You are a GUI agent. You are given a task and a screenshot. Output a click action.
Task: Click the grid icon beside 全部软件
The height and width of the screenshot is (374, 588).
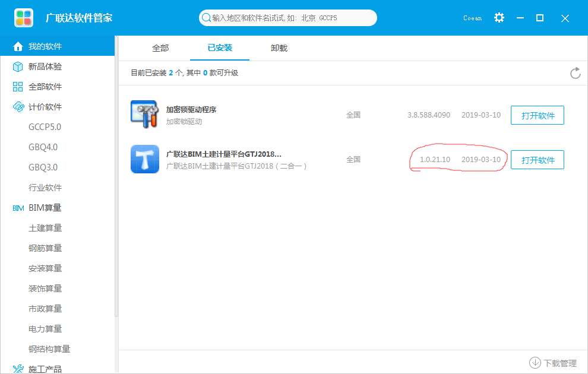click(18, 87)
